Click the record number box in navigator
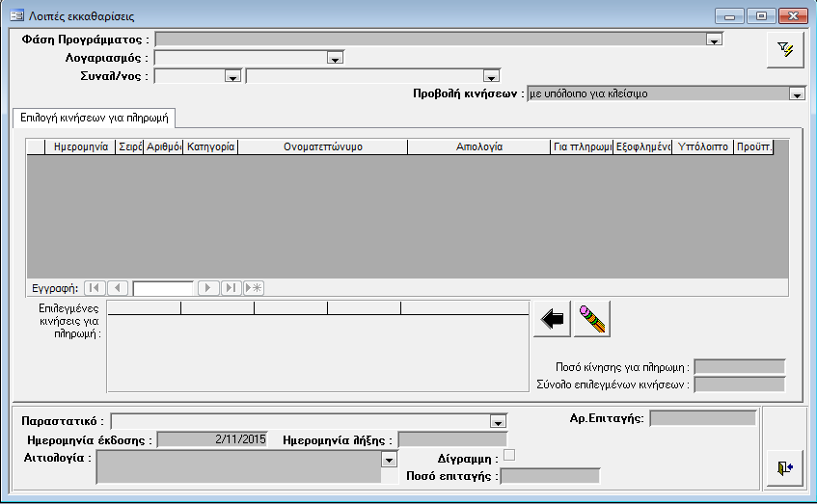Viewport: 817px width, 504px height. coord(163,287)
